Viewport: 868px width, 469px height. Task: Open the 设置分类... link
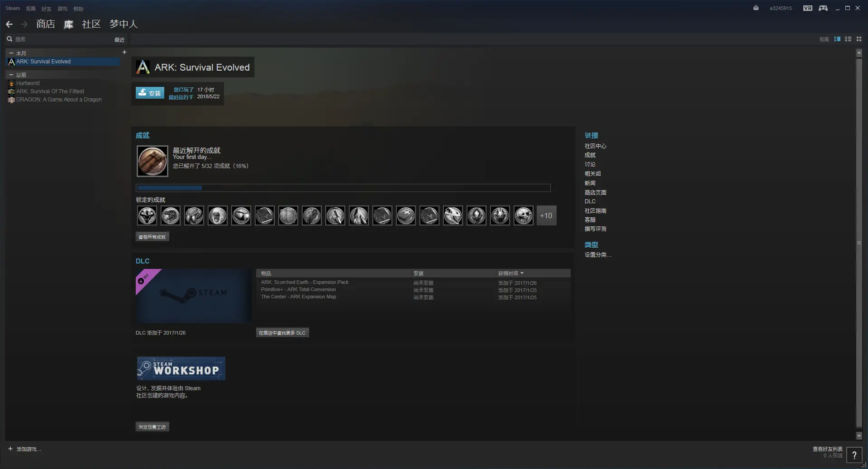tap(598, 254)
